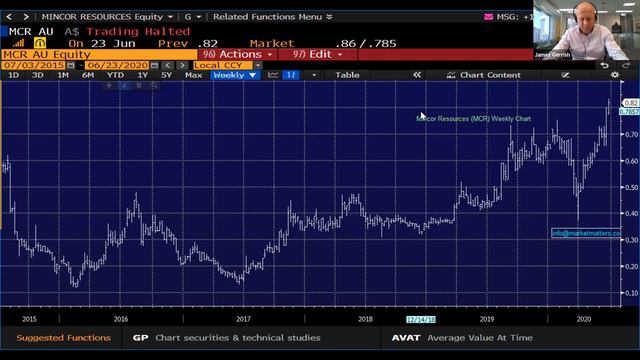Open the G function dropdown

coord(193,17)
